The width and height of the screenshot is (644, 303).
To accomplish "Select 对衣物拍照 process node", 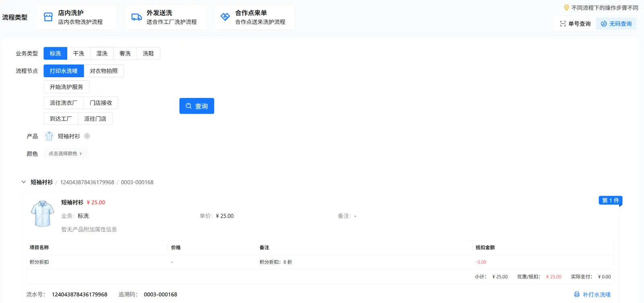I will (104, 71).
